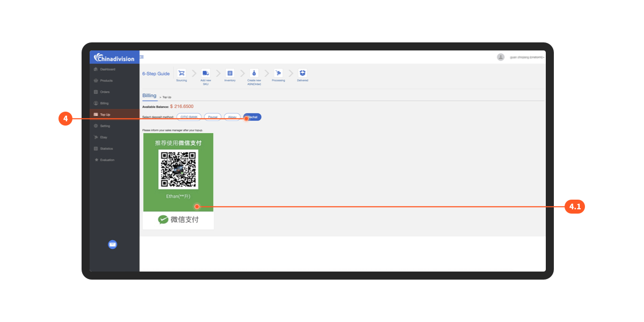644x322 pixels.
Task: Open the Sourcing step cart icon
Action: click(x=181, y=73)
